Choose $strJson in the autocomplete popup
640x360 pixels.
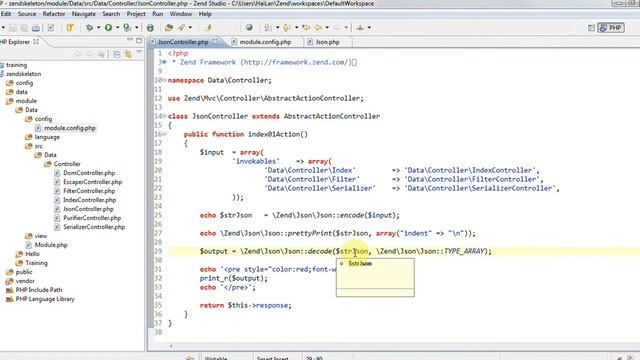[x=360, y=264]
